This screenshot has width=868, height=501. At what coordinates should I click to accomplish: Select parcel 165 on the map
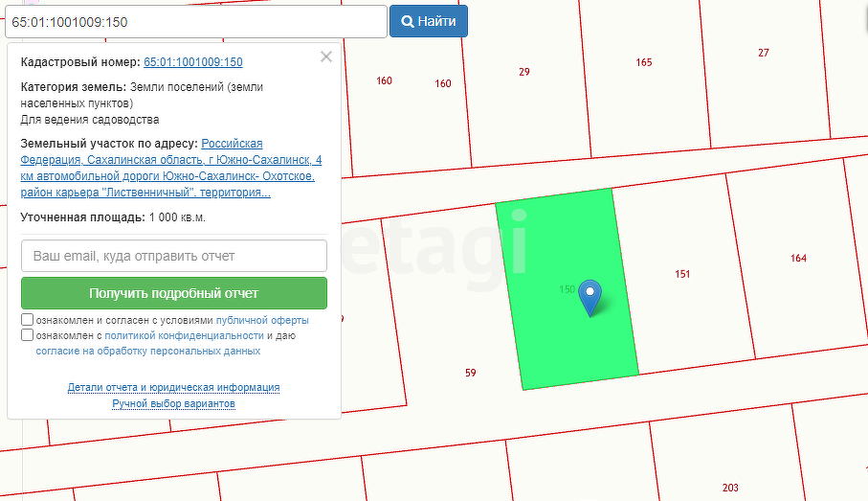pyautogui.click(x=643, y=63)
